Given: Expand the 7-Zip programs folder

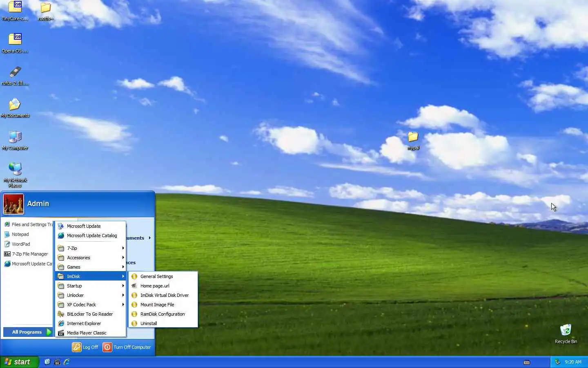Looking at the screenshot, I should tap(91, 248).
